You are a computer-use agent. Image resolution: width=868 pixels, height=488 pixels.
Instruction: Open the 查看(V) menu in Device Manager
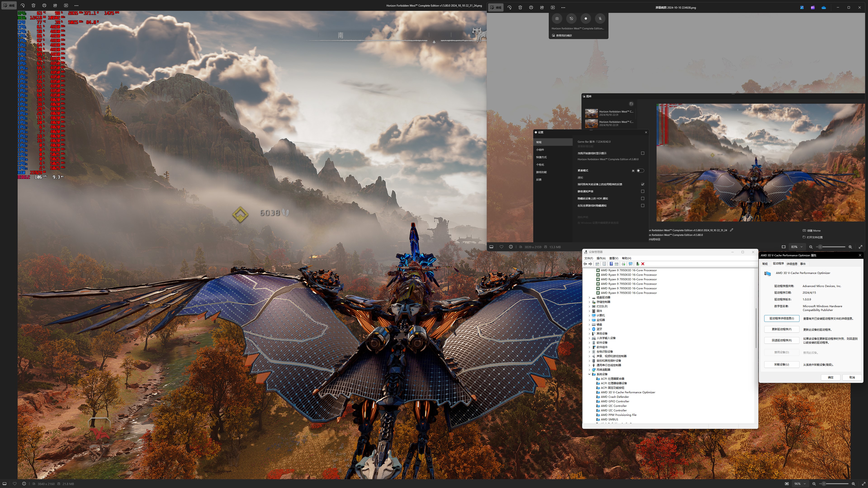(614, 258)
